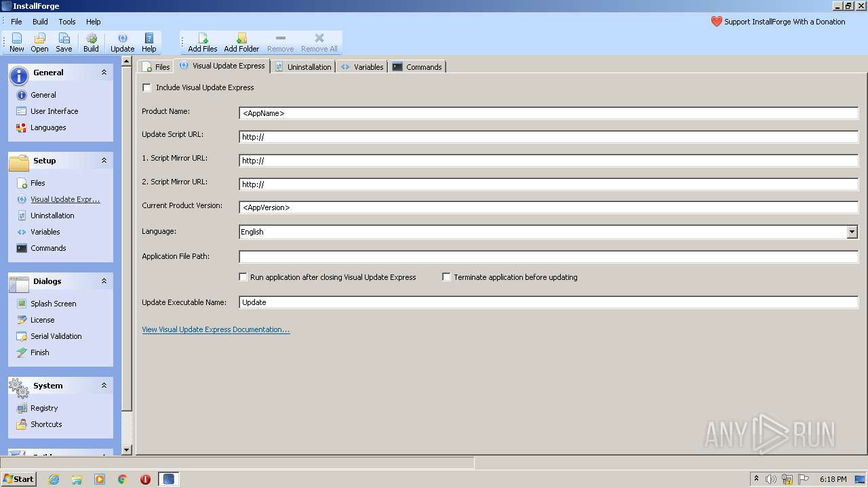Screen dimensions: 868x488
Task: Click the Open project toolbar icon
Action: click(40, 42)
